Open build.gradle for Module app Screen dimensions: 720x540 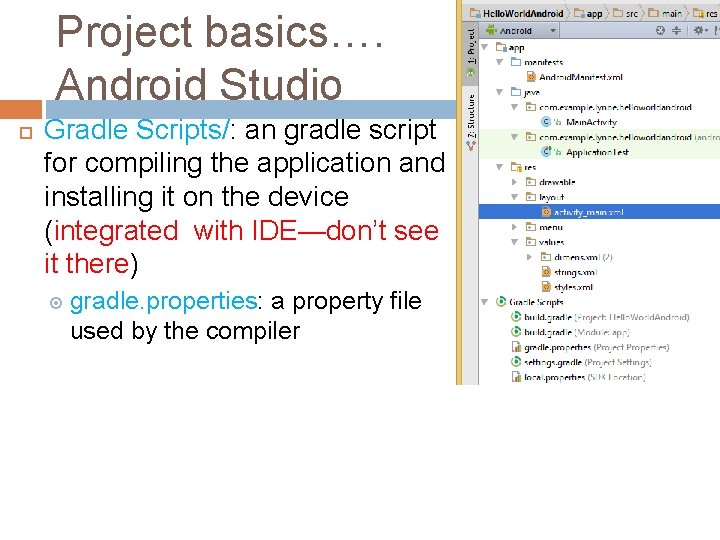[x=577, y=332]
